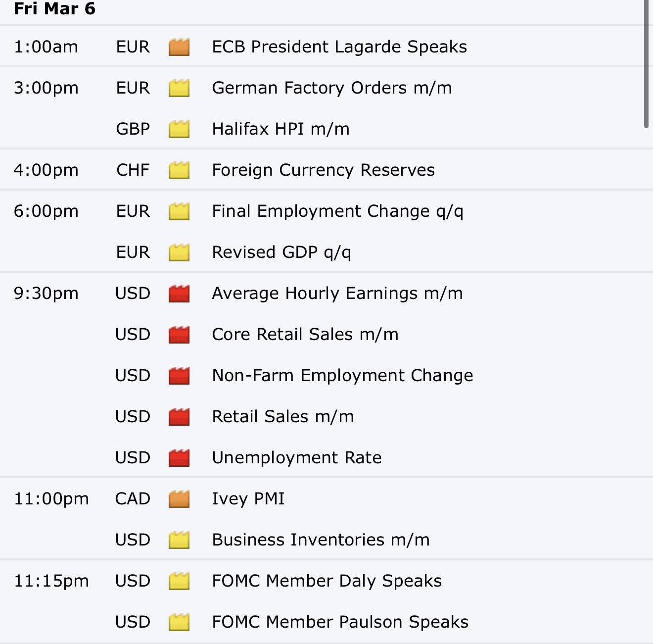Open Revised GDP q/q event
This screenshot has height=644, width=653.
(x=281, y=252)
